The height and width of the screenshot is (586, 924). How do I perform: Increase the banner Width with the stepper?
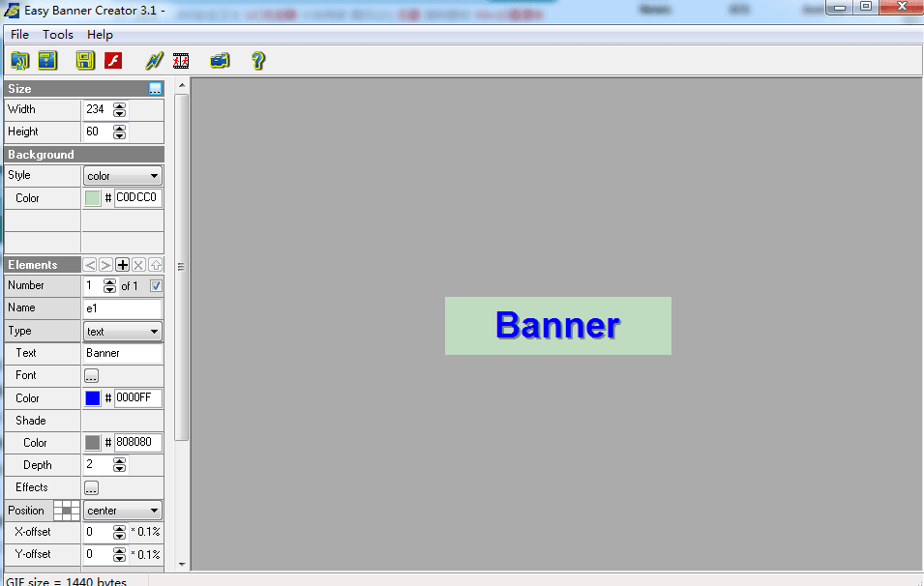point(119,105)
